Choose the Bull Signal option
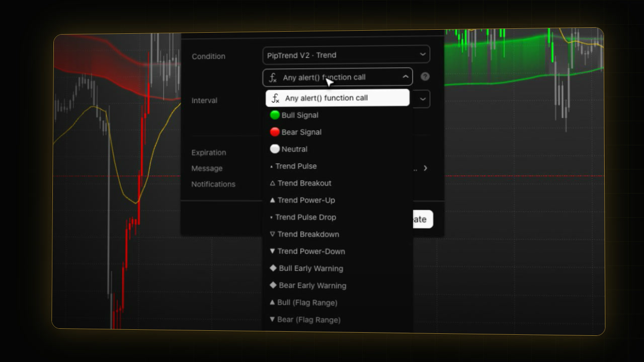 pos(338,115)
